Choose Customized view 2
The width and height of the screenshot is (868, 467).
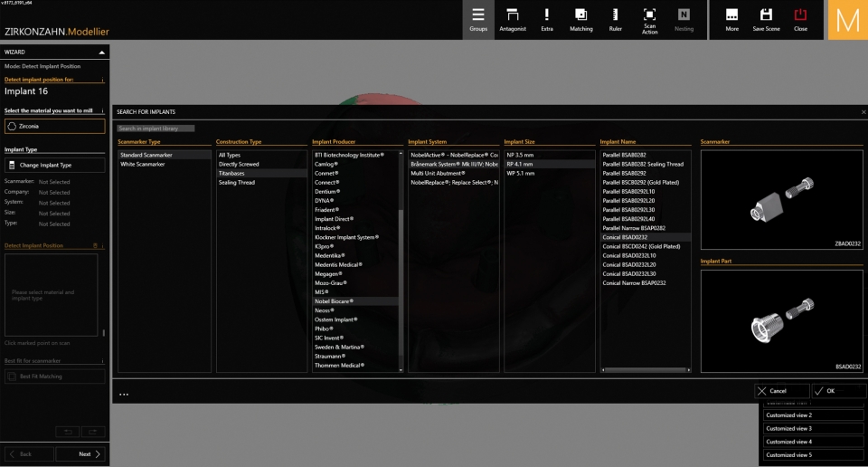pyautogui.click(x=814, y=415)
